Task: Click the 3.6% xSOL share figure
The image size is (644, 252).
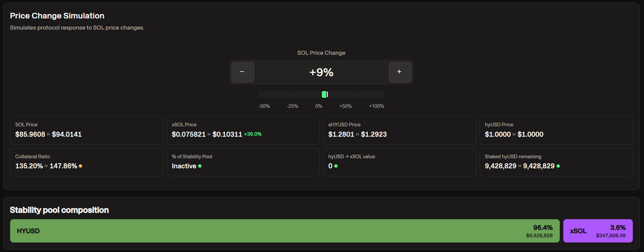Action: click(x=618, y=227)
